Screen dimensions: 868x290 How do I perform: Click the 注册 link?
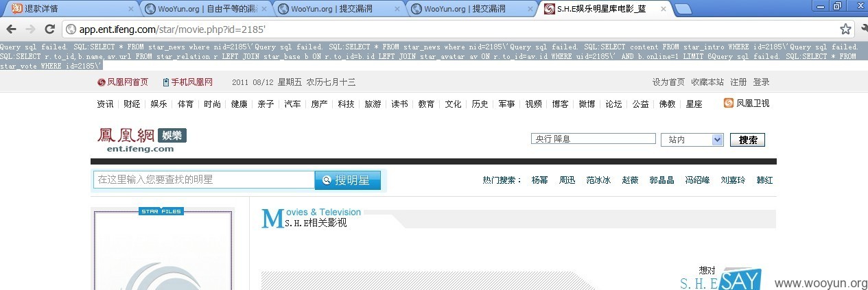click(x=738, y=82)
